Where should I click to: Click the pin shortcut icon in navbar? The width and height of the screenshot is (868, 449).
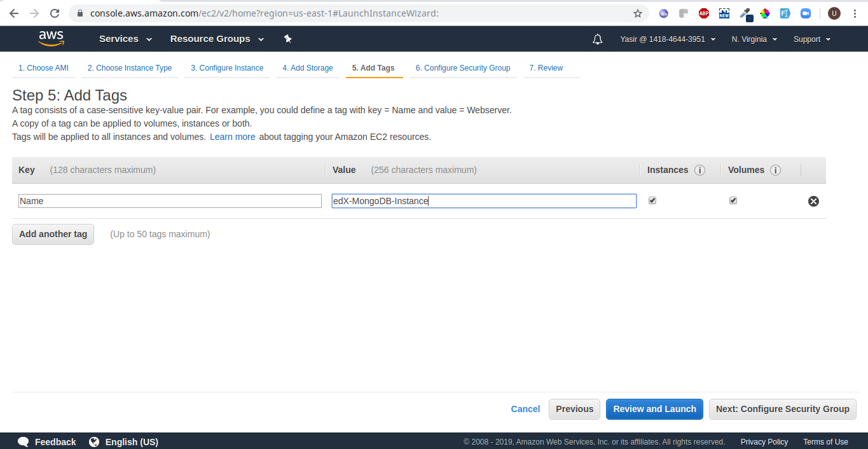click(287, 39)
